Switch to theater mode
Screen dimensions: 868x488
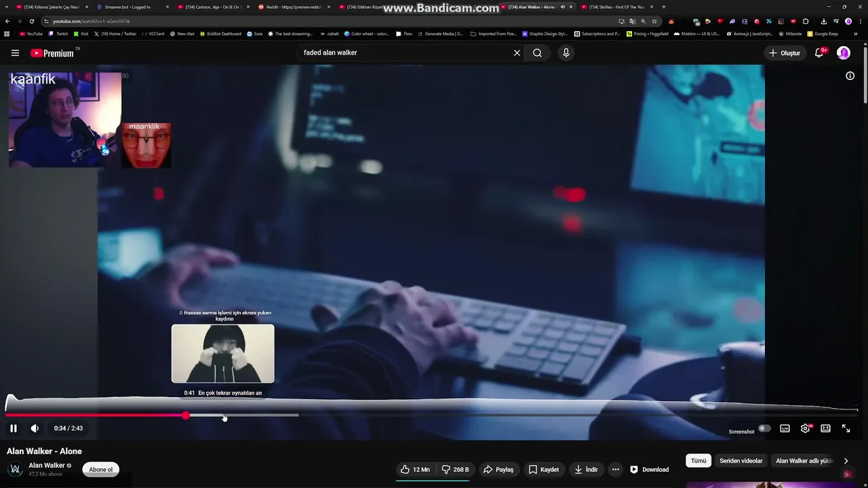point(825,428)
